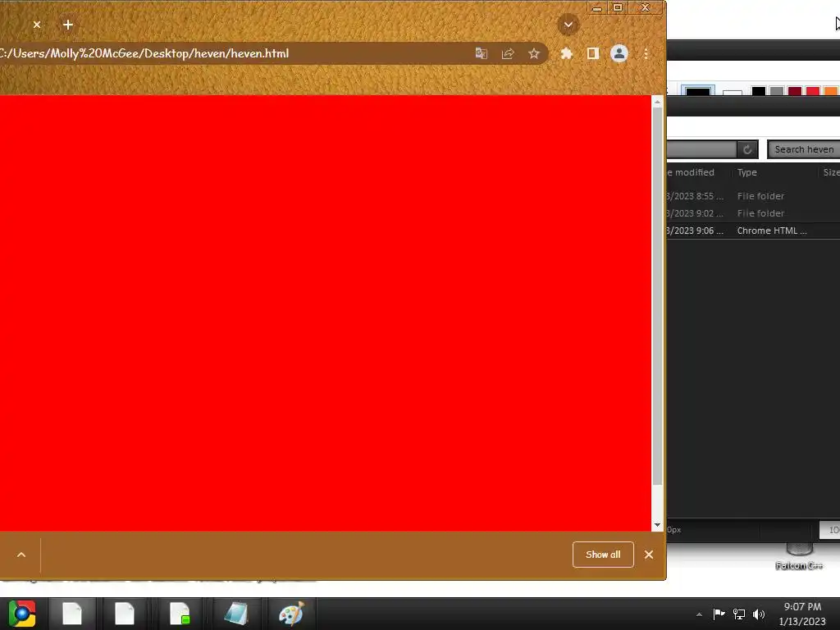Minimize the Chrome window
The height and width of the screenshot is (630, 840).
(597, 7)
